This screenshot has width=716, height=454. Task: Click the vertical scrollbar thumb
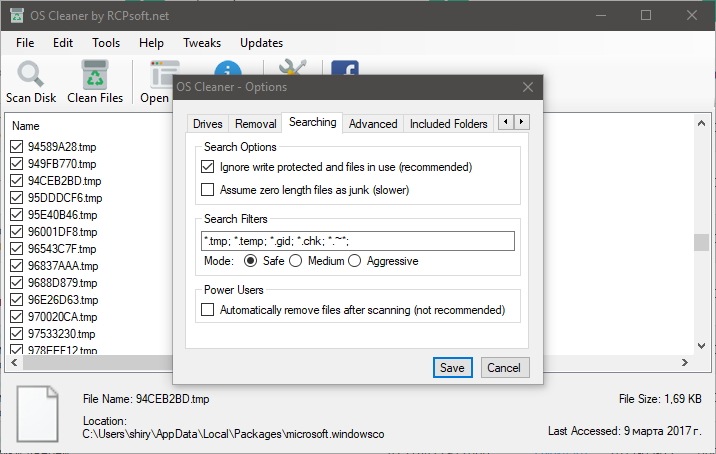pos(701,243)
